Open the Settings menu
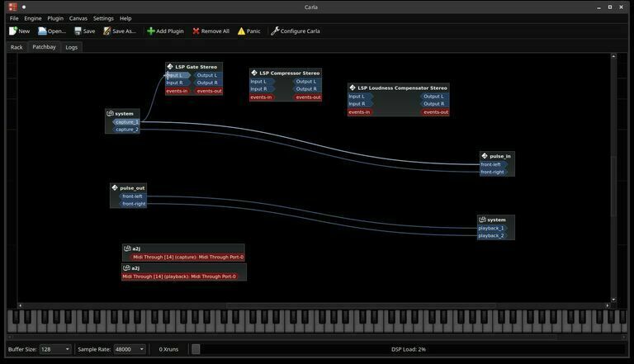The width and height of the screenshot is (634, 364). (x=103, y=18)
